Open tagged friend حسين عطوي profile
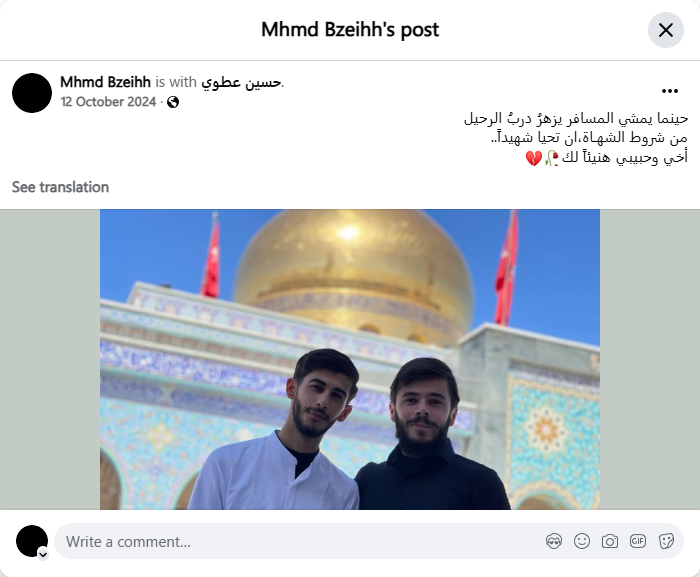This screenshot has width=700, height=577. pyautogui.click(x=241, y=82)
